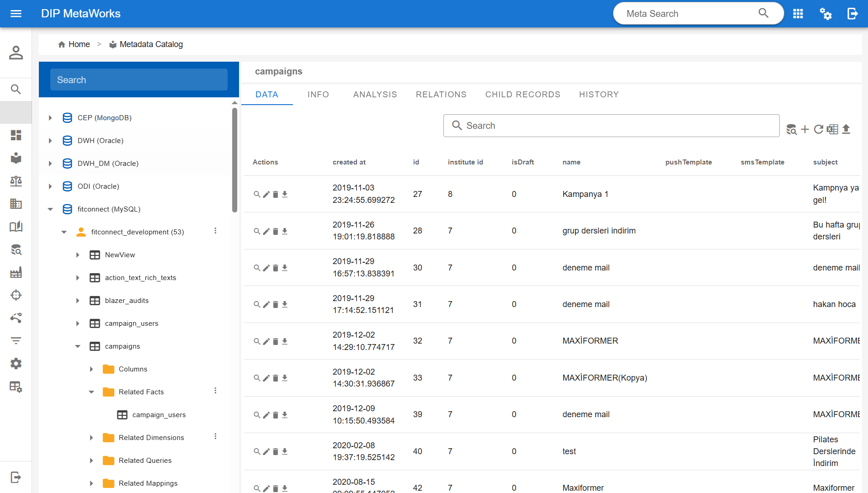Image resolution: width=868 pixels, height=493 pixels.
Task: Expand the ODI (Oracle) node
Action: click(50, 186)
